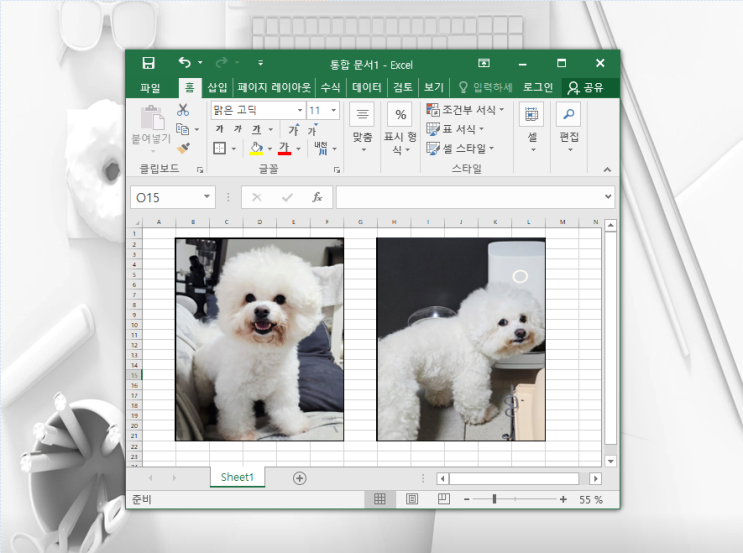The image size is (743, 553).
Task: Click the 공유 share button
Action: click(586, 88)
